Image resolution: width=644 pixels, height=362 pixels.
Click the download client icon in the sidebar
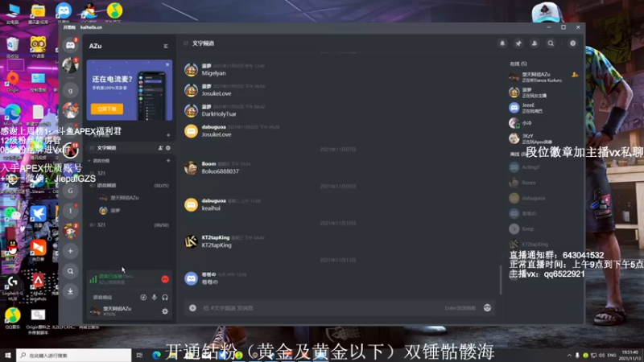70,291
